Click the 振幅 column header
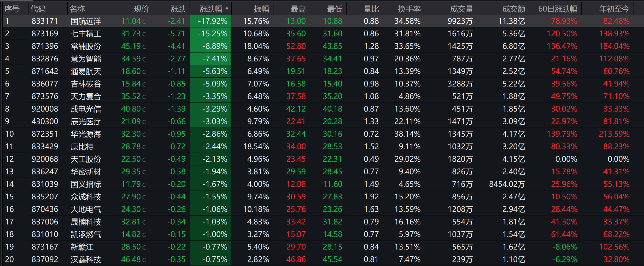 [261, 9]
